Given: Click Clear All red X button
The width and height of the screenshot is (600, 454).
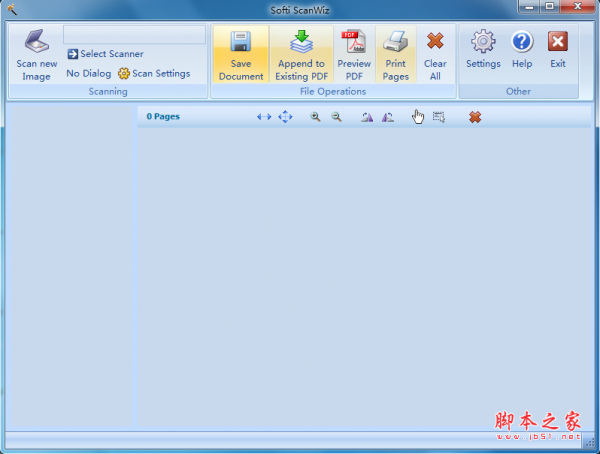Looking at the screenshot, I should coord(435,54).
